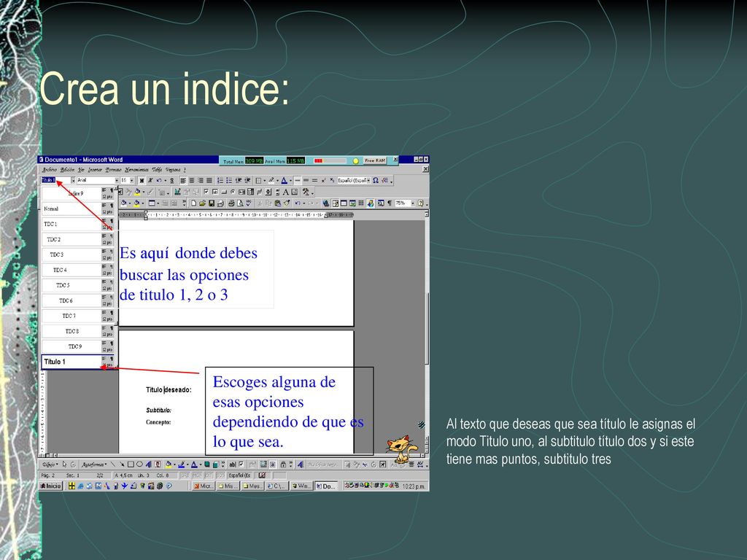Screen dimensions: 747x560
Task: Open the Edición menu
Action: click(x=67, y=169)
